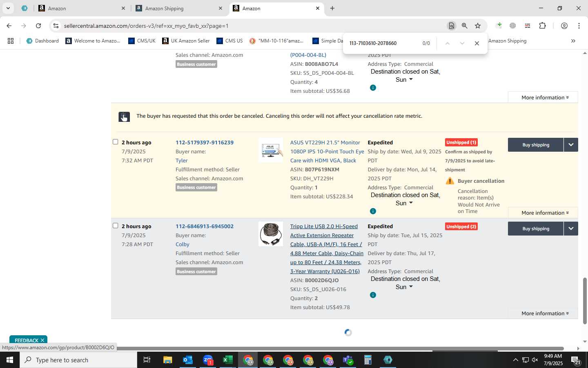Image resolution: width=588 pixels, height=368 pixels.
Task: Click the Task View taskbar icon
Action: 147,360
